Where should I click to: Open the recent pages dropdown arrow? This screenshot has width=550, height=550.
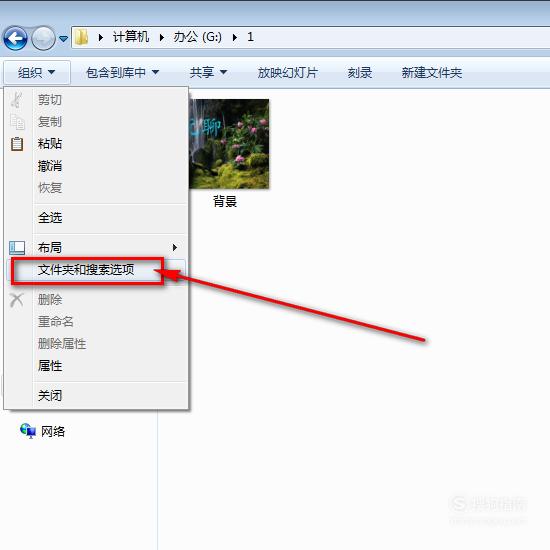(63, 38)
